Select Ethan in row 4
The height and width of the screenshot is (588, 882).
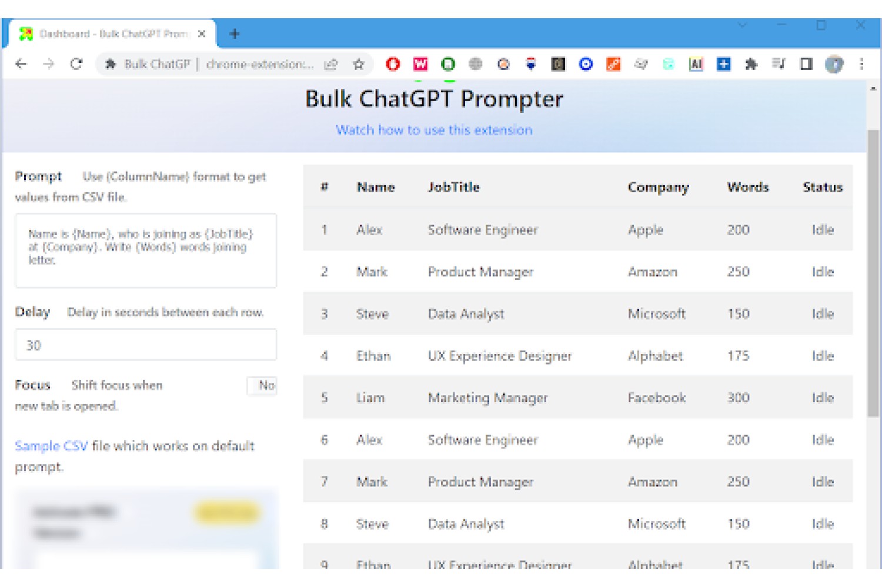373,356
